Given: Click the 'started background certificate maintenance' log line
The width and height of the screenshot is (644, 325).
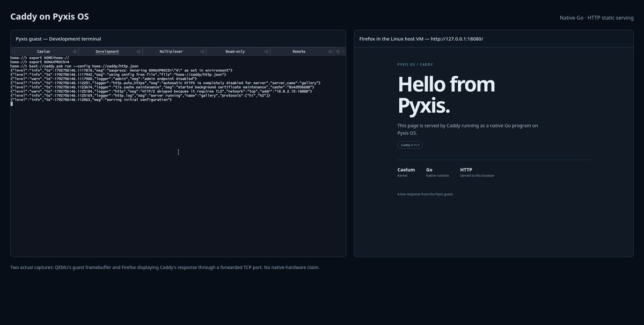Looking at the screenshot, I should click(162, 88).
